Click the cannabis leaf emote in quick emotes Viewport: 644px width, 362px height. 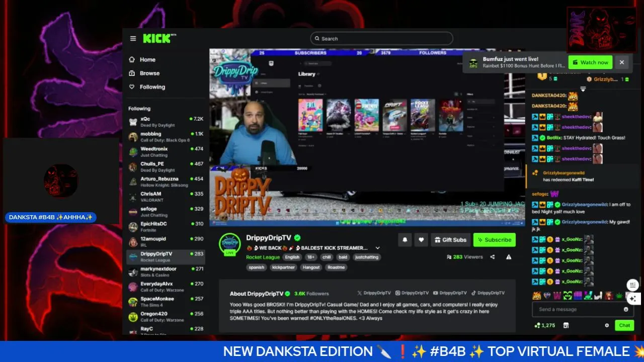coord(619,295)
